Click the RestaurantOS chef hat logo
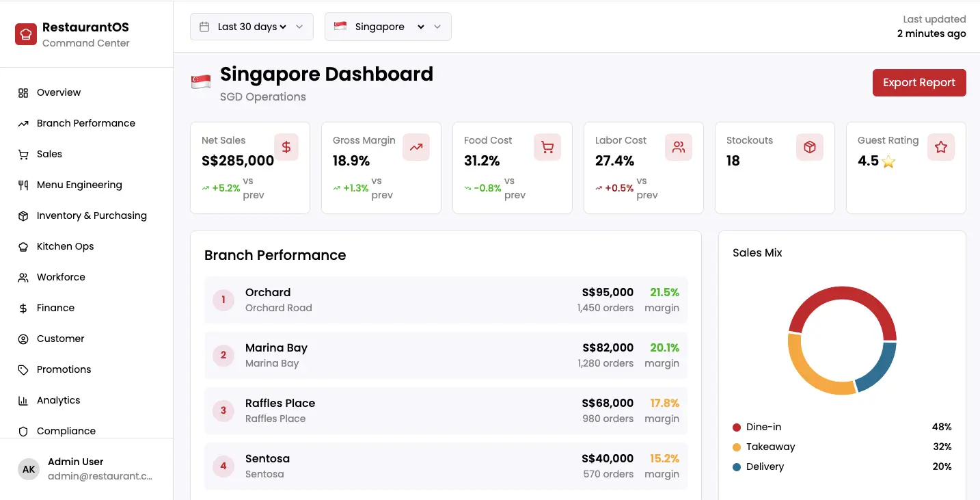Image resolution: width=980 pixels, height=500 pixels. pos(26,34)
